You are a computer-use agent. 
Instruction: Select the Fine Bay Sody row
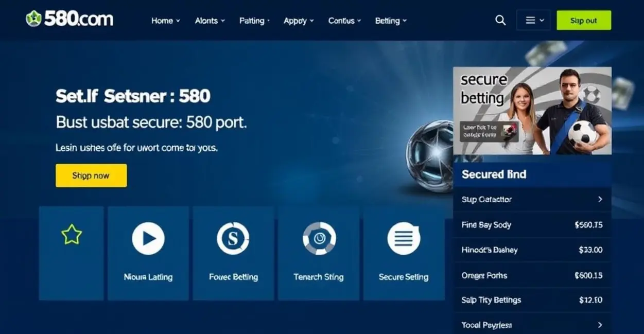coord(532,225)
